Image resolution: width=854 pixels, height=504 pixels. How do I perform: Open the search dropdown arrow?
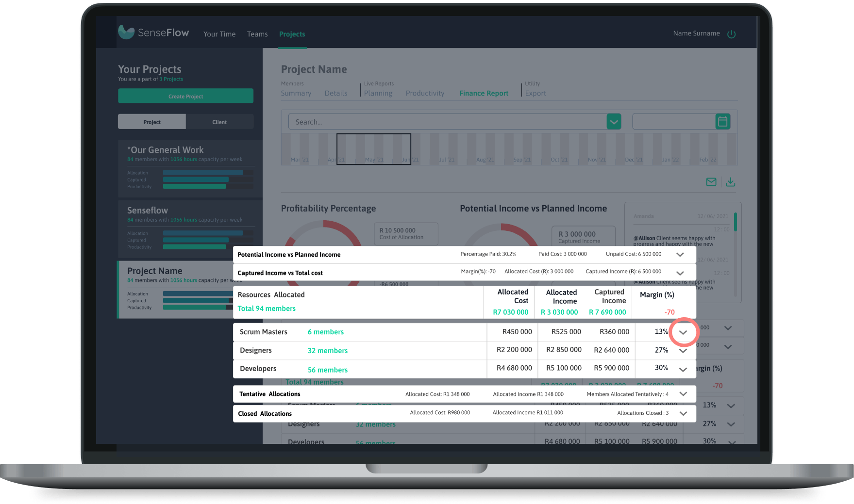(614, 121)
